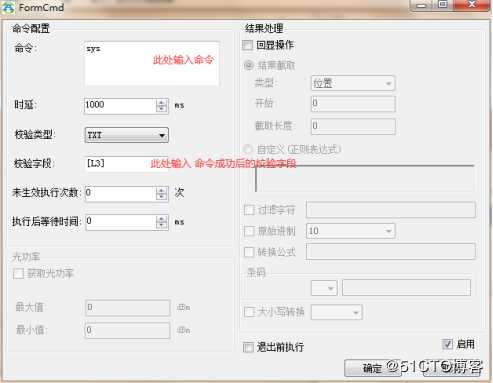The height and width of the screenshot is (383, 493).
Task: Minimize the FormCmd window
Action: [x=422, y=5]
